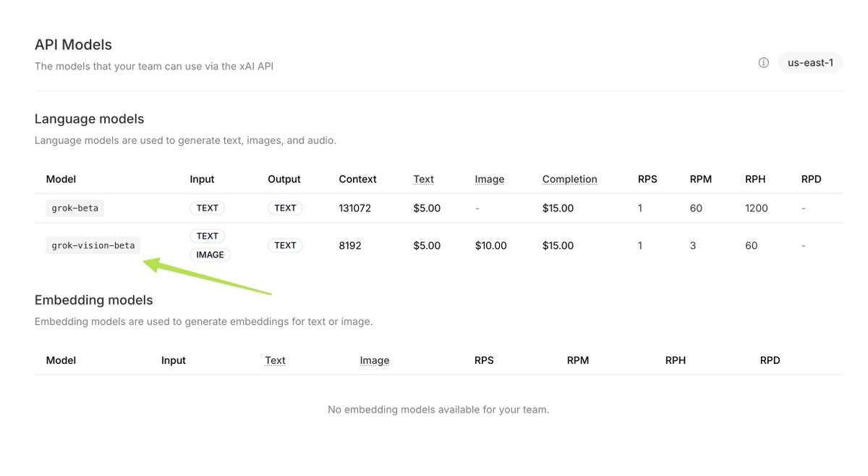Click the RPH header in Language models table
The height and width of the screenshot is (476, 868).
click(755, 179)
